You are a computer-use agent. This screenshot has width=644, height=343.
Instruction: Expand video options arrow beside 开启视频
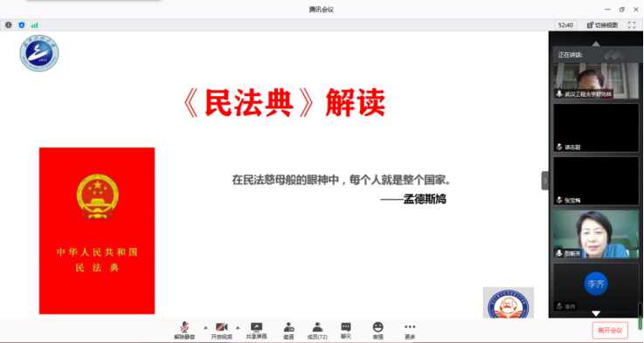[238, 327]
